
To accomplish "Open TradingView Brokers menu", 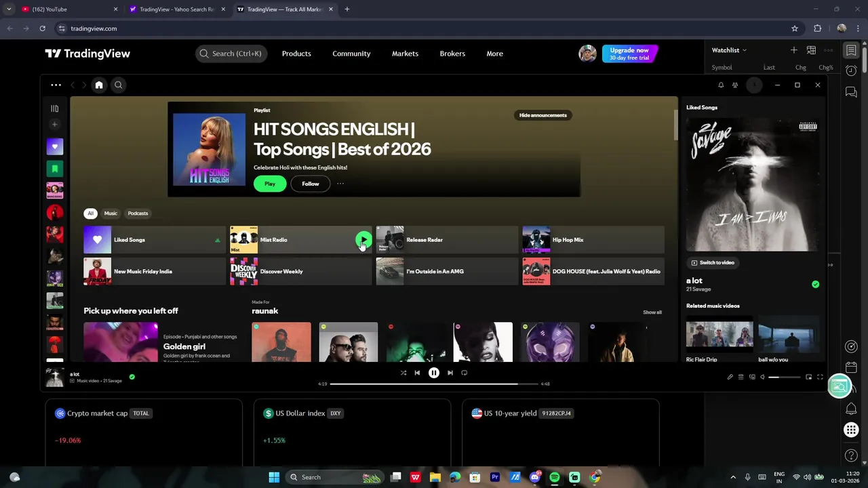I will coord(452,54).
